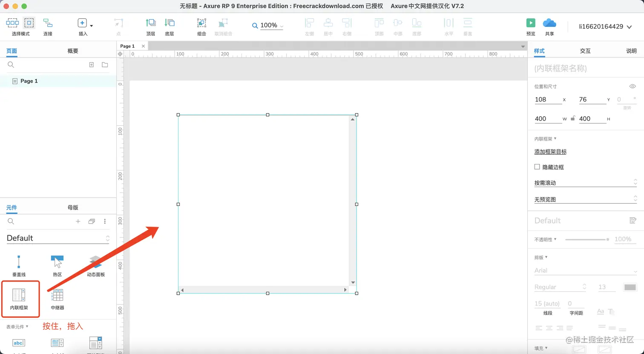Image resolution: width=644 pixels, height=354 pixels.
Task: Switch to the 页面 pages tab
Action: 11,51
